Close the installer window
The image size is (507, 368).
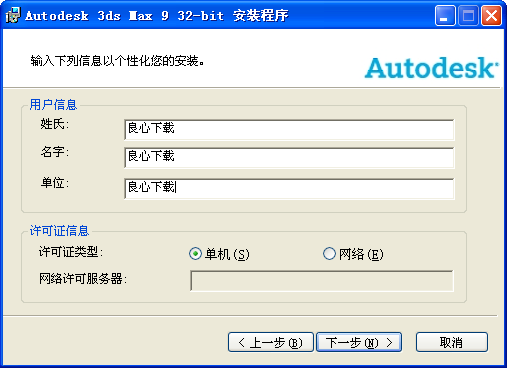[x=491, y=16]
